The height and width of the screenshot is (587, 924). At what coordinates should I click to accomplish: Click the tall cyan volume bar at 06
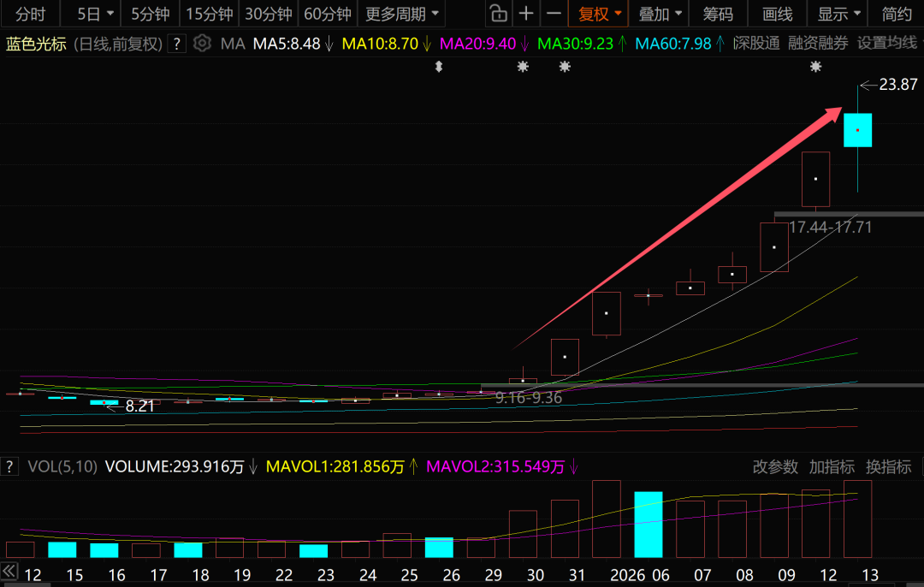(x=648, y=525)
